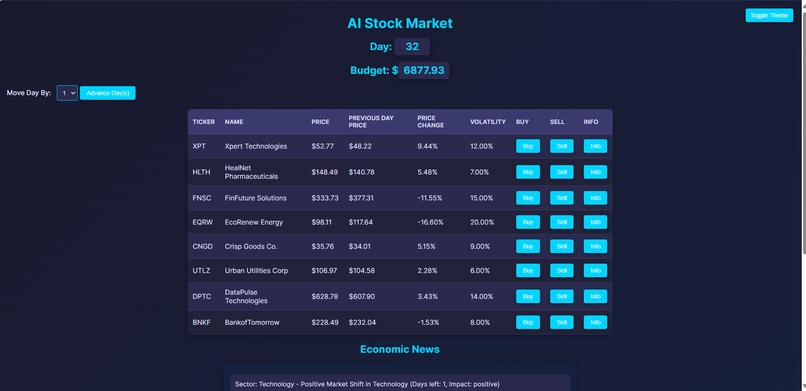Buy EcoRenew Energy (EQRW) stock
This screenshot has width=806, height=391.
pyautogui.click(x=528, y=222)
